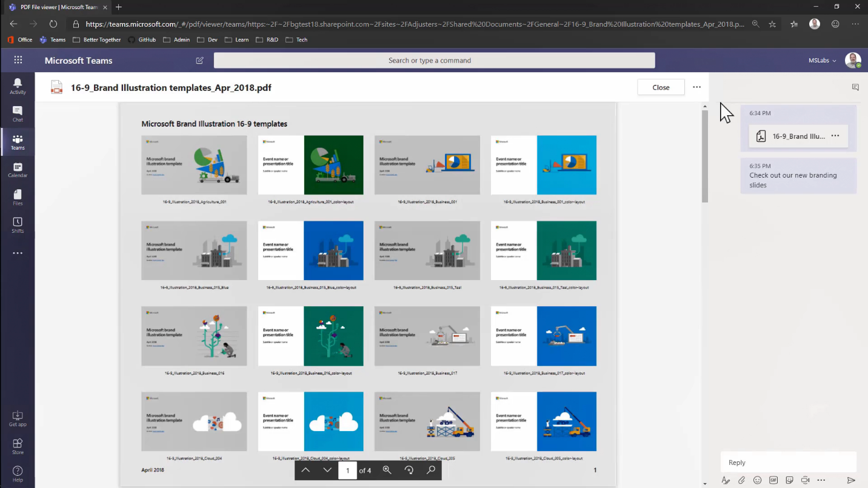
Task: Open the Learn bookmark folder
Action: click(x=236, y=39)
